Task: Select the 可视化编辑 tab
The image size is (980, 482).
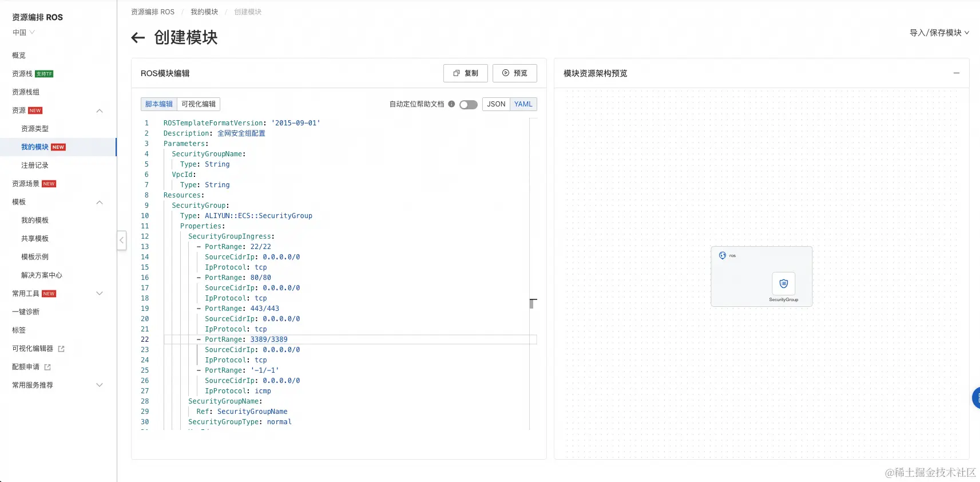Action: click(199, 104)
